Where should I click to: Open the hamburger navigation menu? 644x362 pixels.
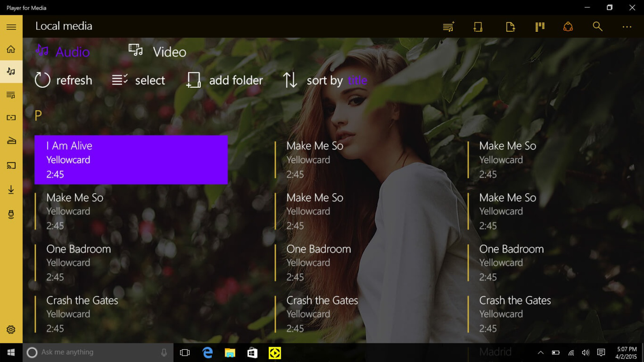pyautogui.click(x=11, y=27)
